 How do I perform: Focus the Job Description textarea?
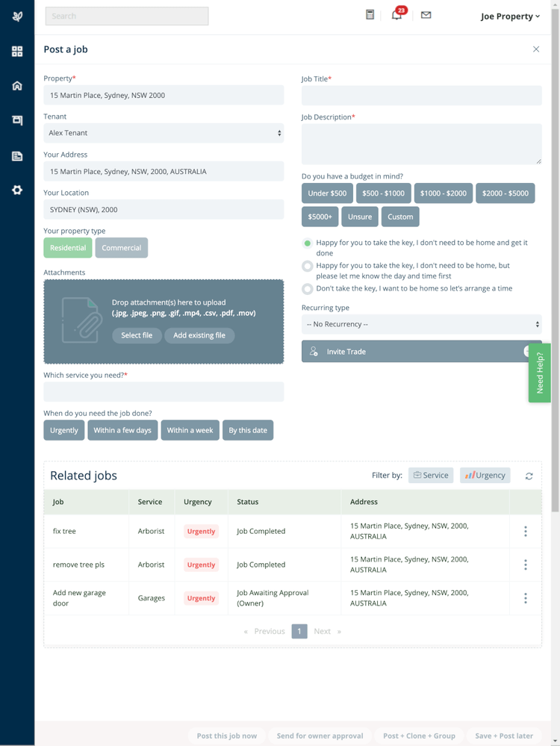tap(422, 144)
